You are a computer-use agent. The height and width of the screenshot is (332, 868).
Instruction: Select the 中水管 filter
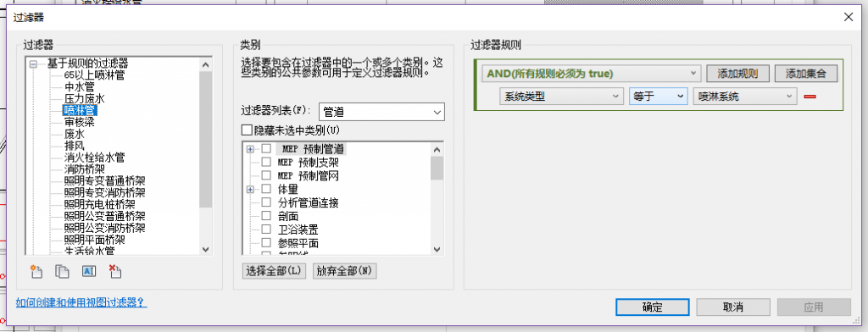click(x=79, y=87)
